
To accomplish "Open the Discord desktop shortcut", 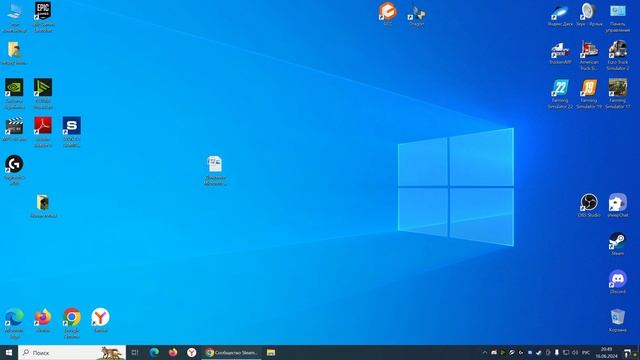I will [618, 282].
